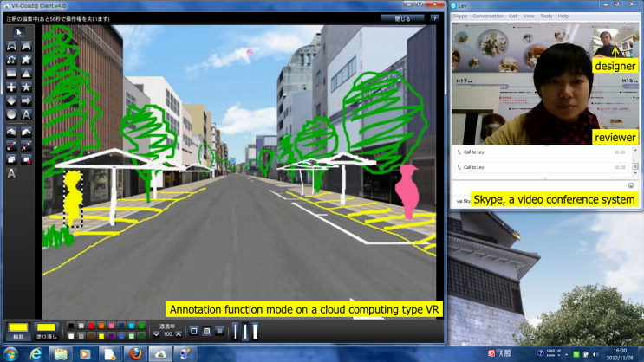This screenshot has height=362, width=644.
Task: Decrease transparency with the down arrow
Action: (157, 334)
